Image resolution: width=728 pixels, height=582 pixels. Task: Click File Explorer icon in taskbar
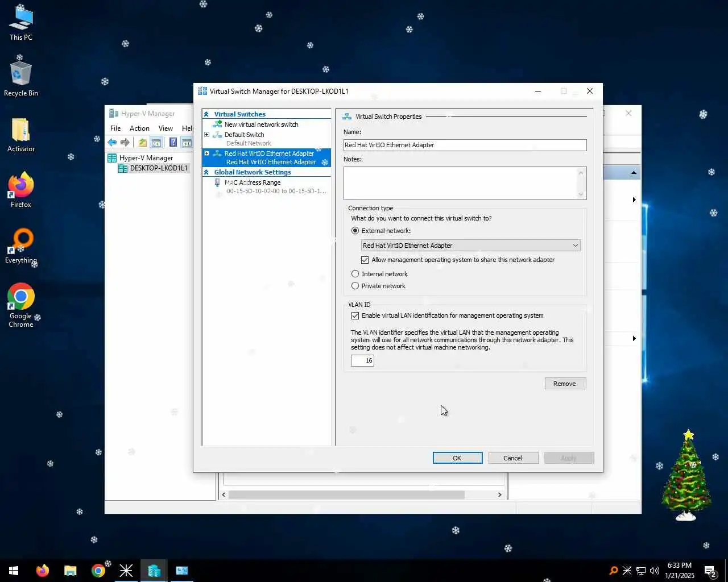(x=71, y=571)
